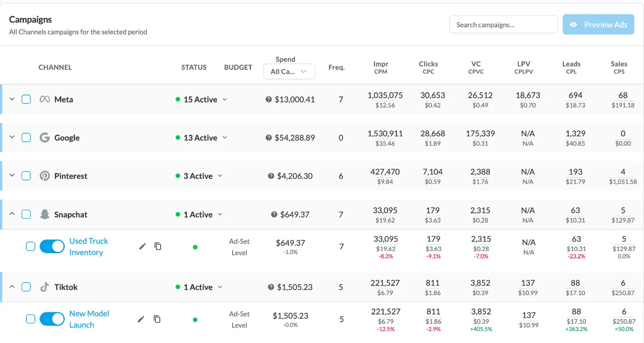
Task: Select the Used Truck Inventory checkbox
Action: (30, 246)
